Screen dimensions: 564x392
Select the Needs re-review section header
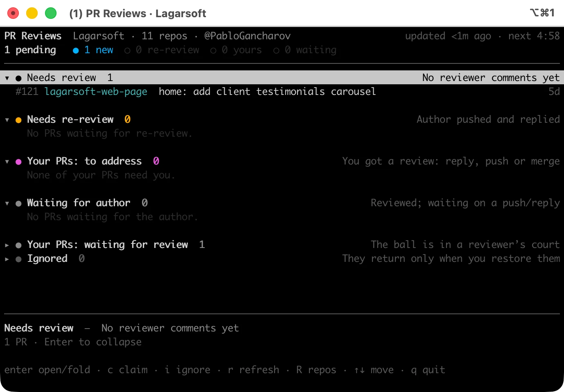(x=282, y=119)
